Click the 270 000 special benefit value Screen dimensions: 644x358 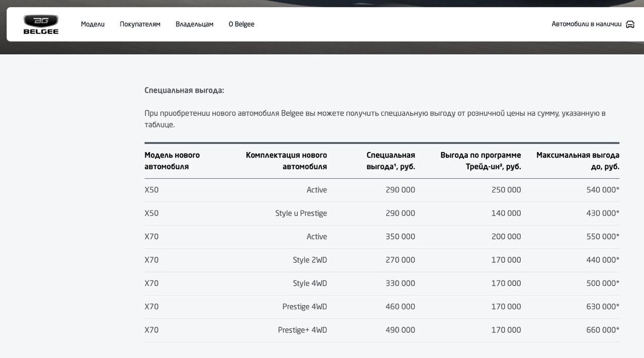point(400,260)
